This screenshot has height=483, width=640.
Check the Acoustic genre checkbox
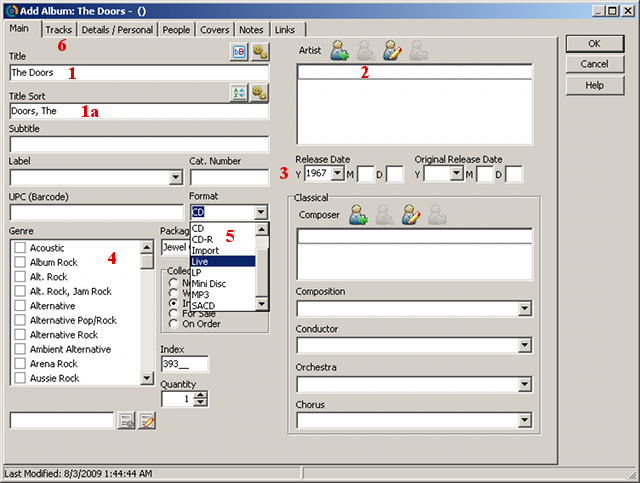(x=20, y=248)
